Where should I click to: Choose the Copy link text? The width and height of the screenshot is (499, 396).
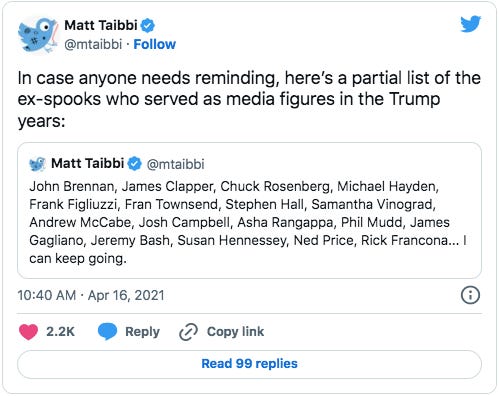[x=235, y=332]
